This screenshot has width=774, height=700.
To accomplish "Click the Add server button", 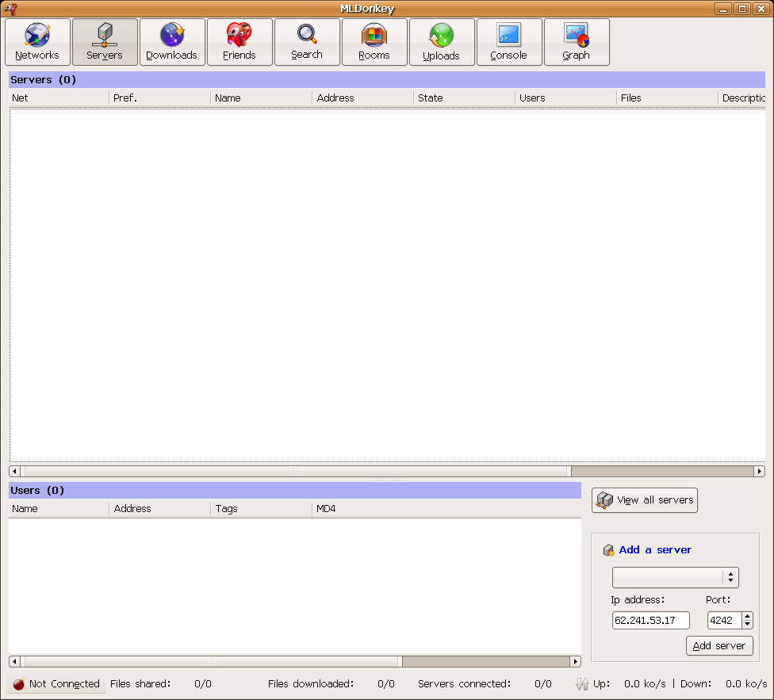I will 719,646.
